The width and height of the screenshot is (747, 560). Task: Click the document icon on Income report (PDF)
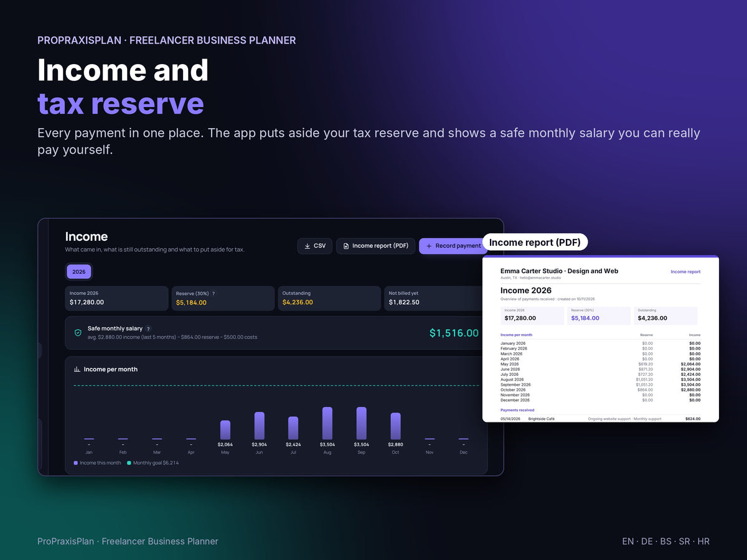click(346, 246)
